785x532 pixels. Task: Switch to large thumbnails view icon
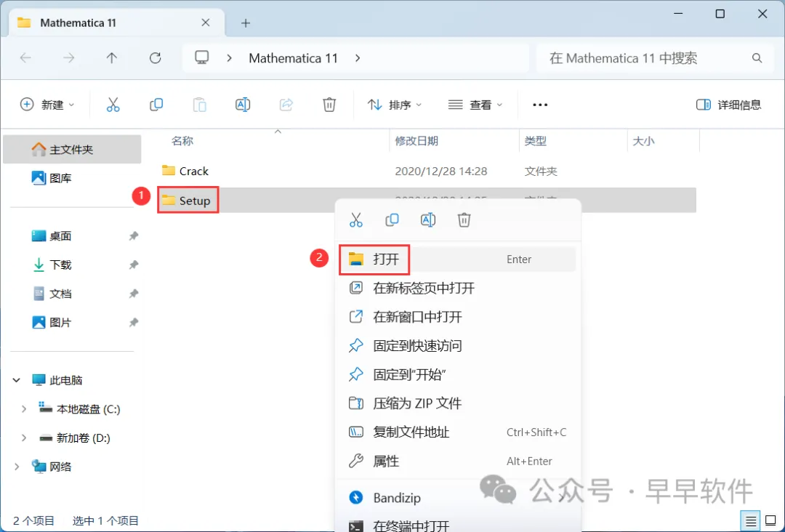(771, 521)
